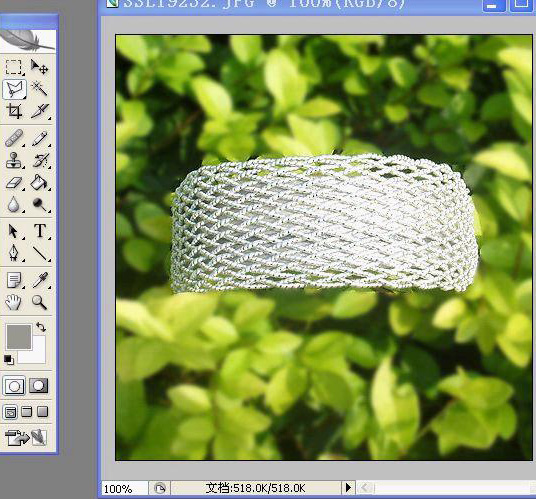Select the Move tool
This screenshot has width=536, height=499.
(40, 67)
